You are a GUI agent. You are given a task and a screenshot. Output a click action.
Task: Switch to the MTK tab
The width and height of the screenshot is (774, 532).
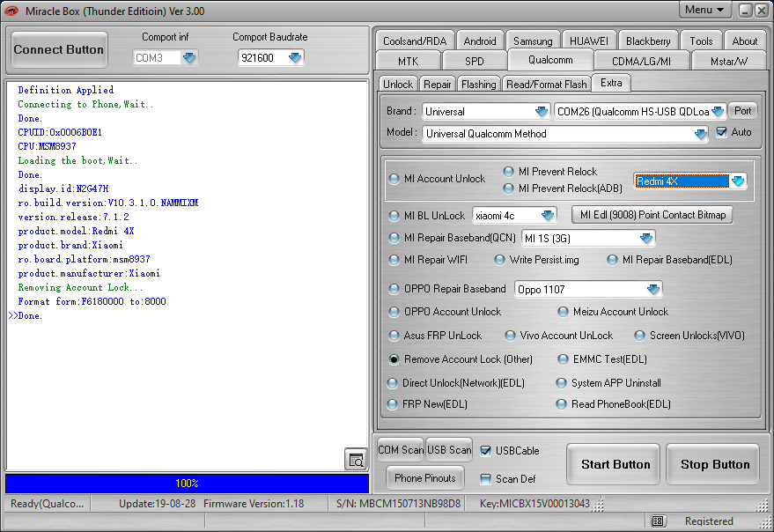point(408,62)
